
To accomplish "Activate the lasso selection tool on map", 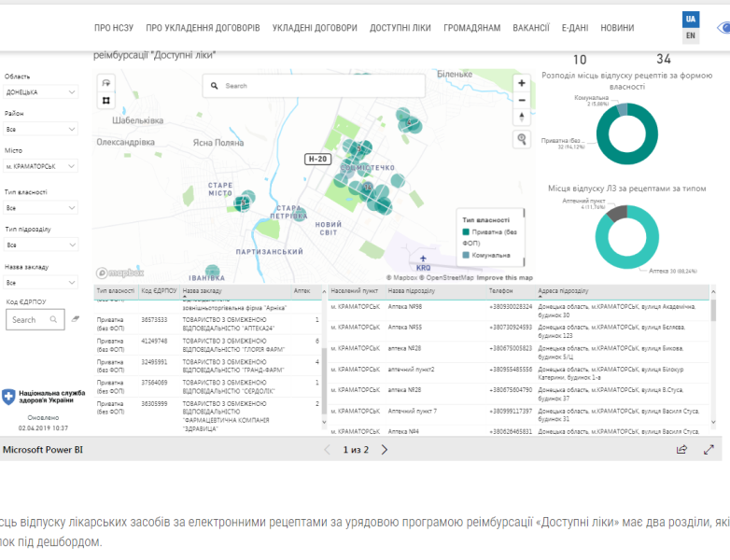I will coord(106,84).
